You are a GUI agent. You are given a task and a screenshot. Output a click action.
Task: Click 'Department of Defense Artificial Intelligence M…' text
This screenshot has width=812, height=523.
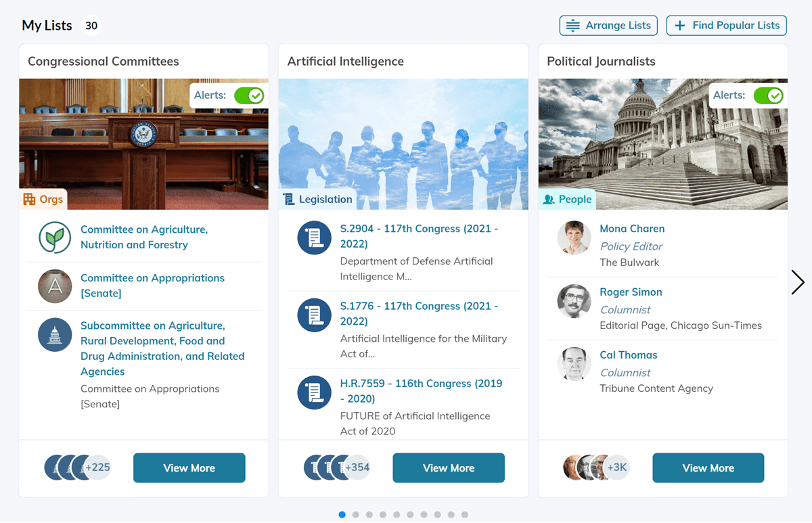point(416,269)
